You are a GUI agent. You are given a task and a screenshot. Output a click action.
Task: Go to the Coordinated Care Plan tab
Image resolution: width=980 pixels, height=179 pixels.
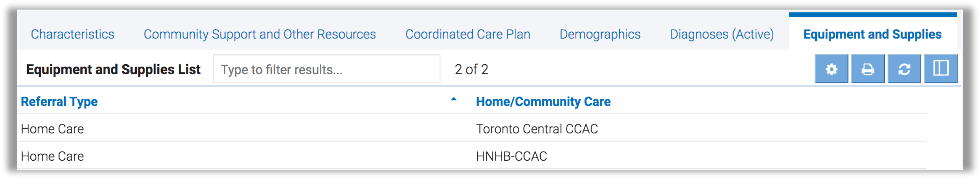(x=468, y=34)
